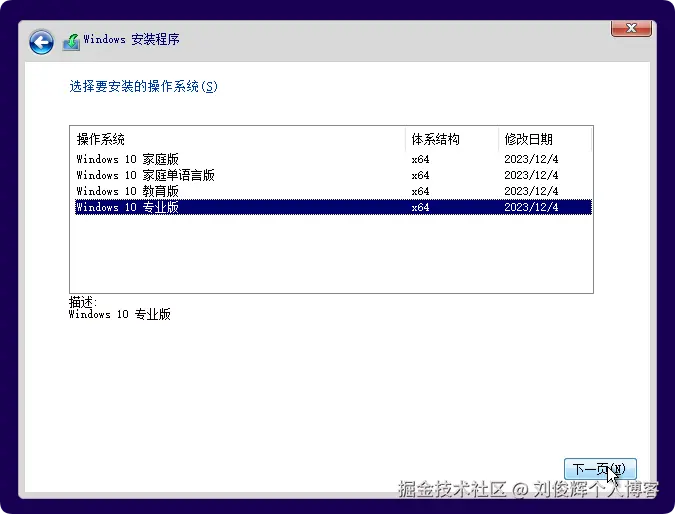Click x64 in the 家庭版 row

coord(420,159)
